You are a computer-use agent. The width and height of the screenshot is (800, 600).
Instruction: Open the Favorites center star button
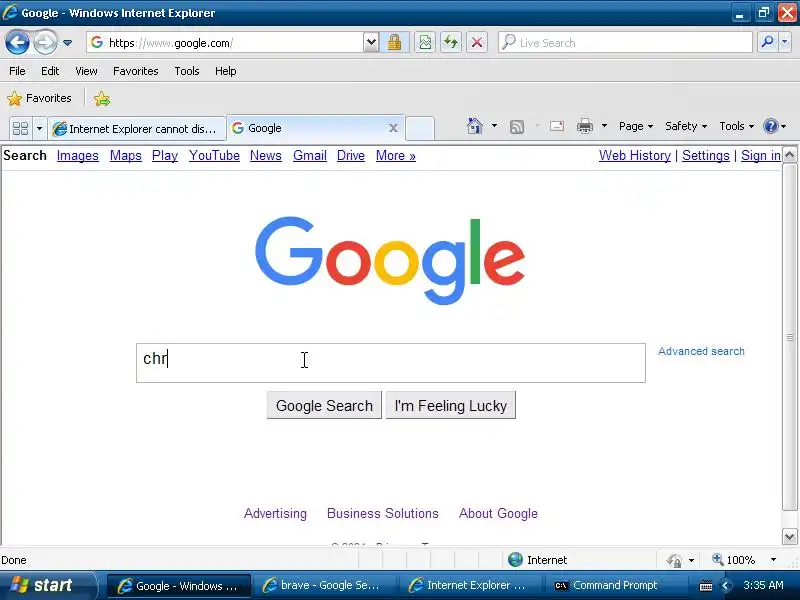pyautogui.click(x=39, y=98)
